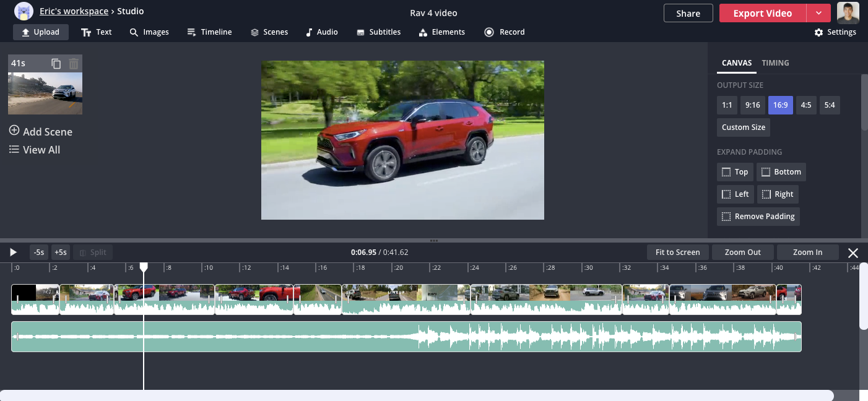The height and width of the screenshot is (401, 868).
Task: Open the Scenes menu item
Action: 269,32
